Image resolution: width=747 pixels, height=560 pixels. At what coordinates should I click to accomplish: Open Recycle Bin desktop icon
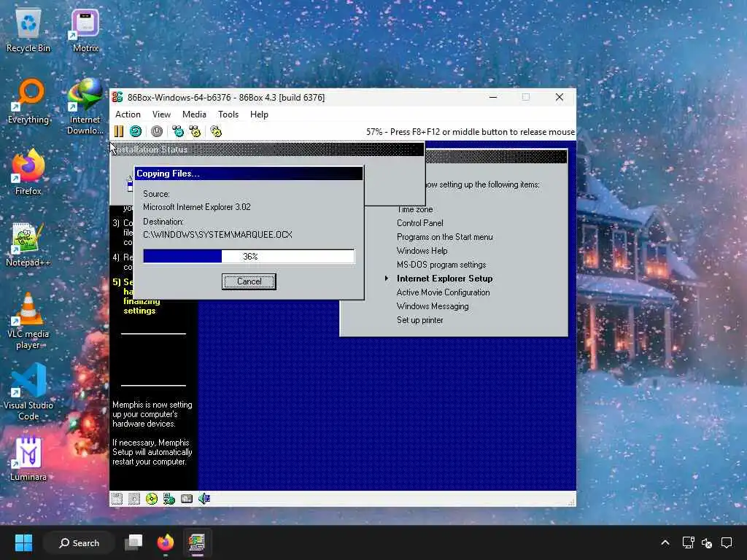(28, 31)
